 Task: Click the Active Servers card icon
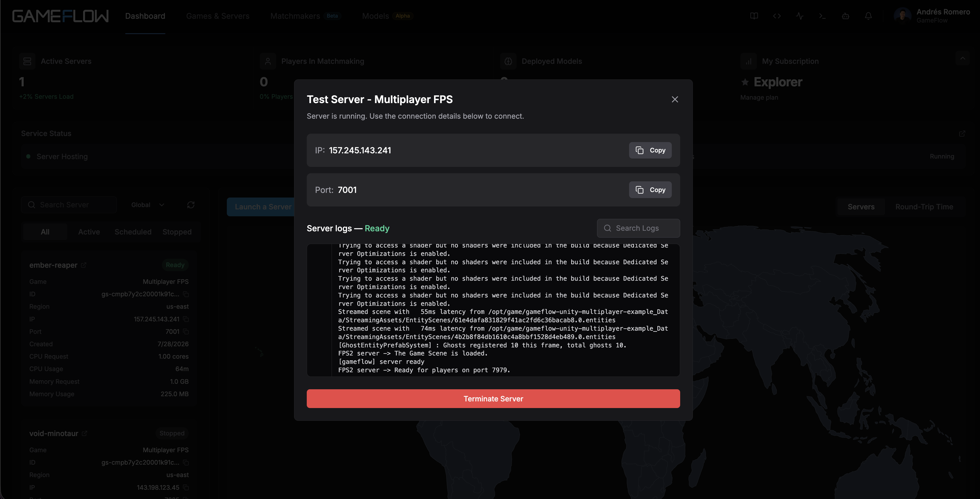(27, 61)
